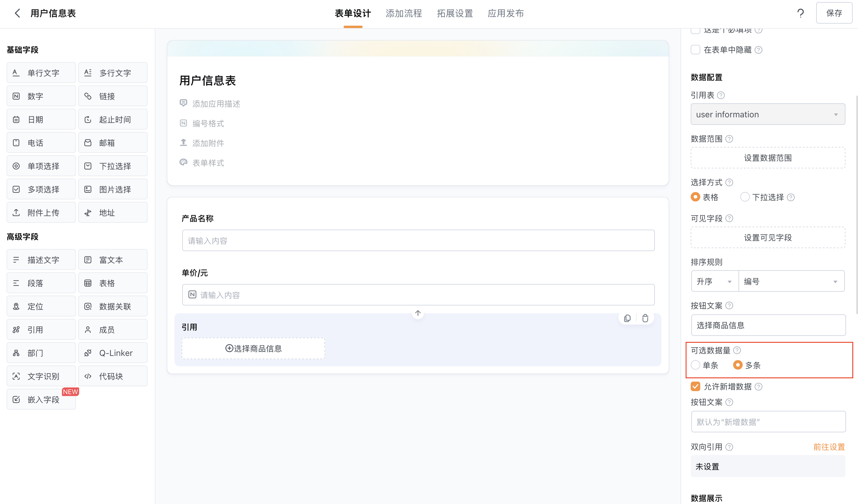Add a 段落 field
This screenshot has width=858, height=504.
(41, 283)
